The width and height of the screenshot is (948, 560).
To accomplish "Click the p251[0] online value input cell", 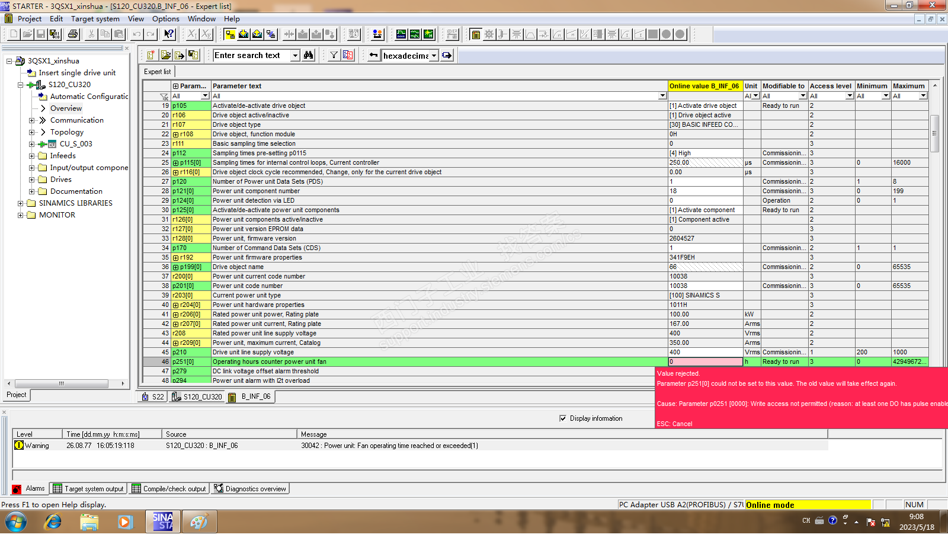I will (x=705, y=362).
